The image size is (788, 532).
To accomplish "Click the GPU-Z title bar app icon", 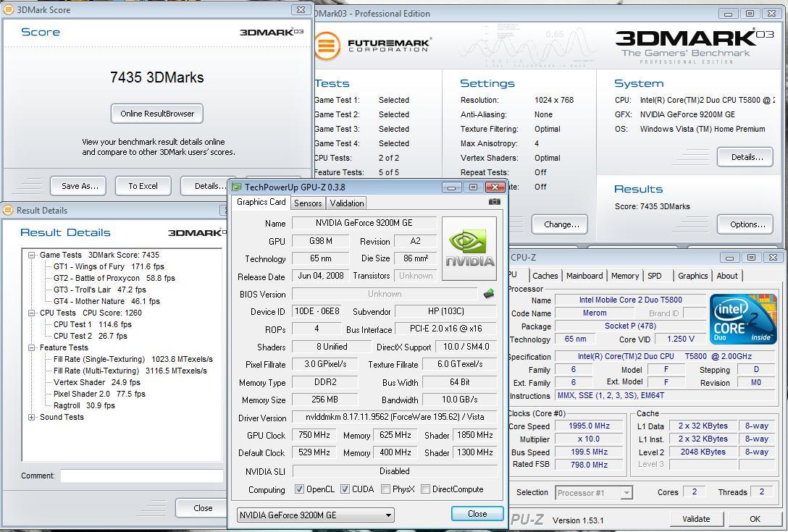I will [237, 187].
